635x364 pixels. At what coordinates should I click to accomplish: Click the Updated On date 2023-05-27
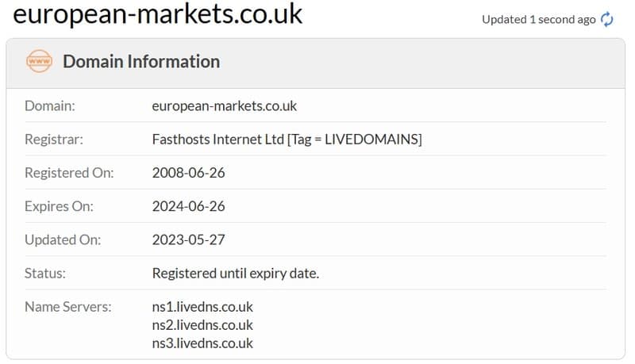pos(188,240)
